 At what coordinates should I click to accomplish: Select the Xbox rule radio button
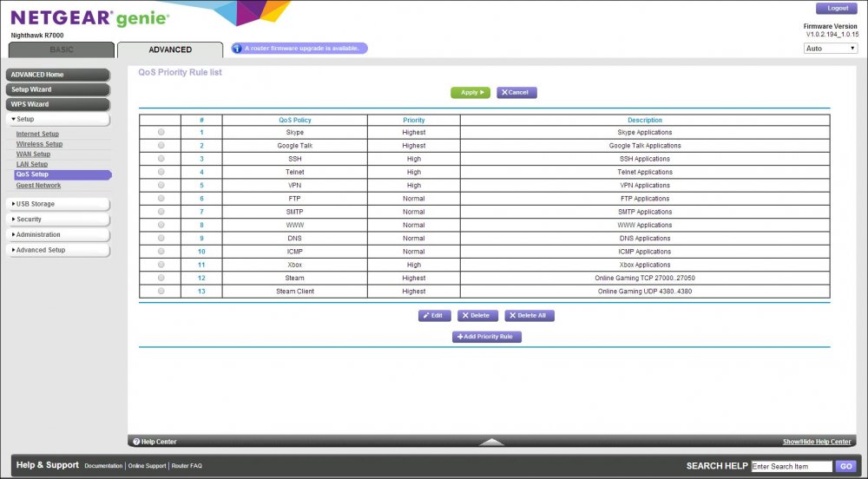[x=161, y=265]
